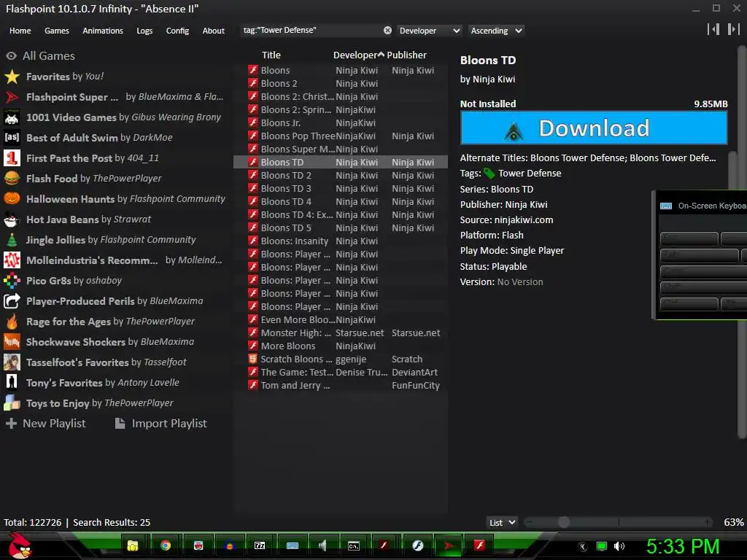The height and width of the screenshot is (560, 747).
Task: Adjust the thumbnail zoom scale slider
Action: (x=619, y=522)
